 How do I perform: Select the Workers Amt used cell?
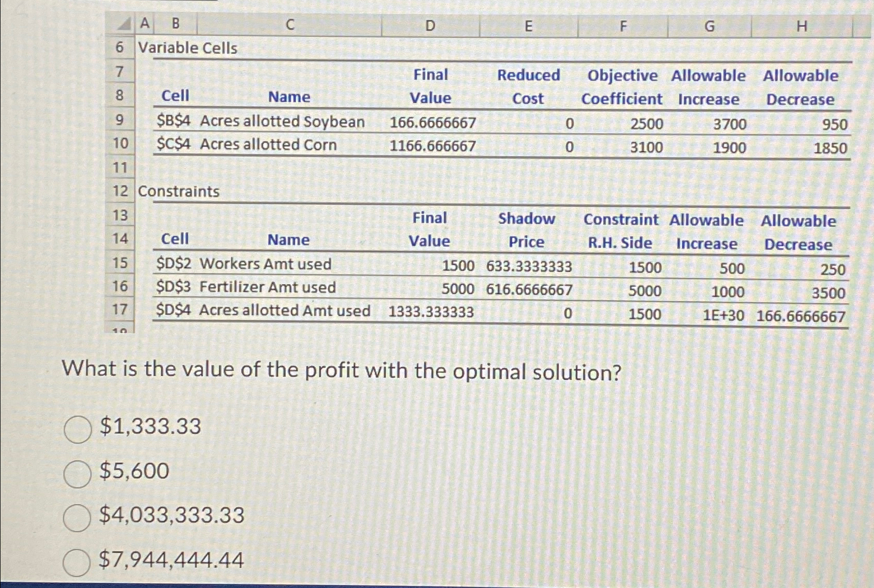265,264
